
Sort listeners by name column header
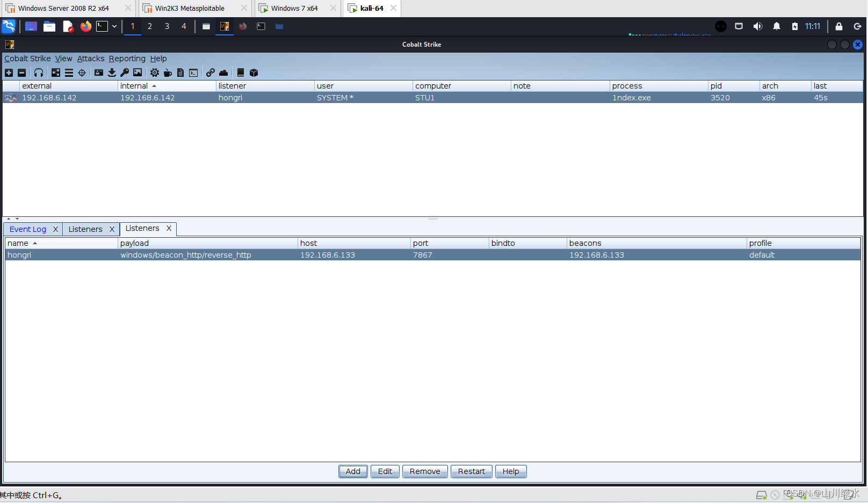pyautogui.click(x=61, y=243)
